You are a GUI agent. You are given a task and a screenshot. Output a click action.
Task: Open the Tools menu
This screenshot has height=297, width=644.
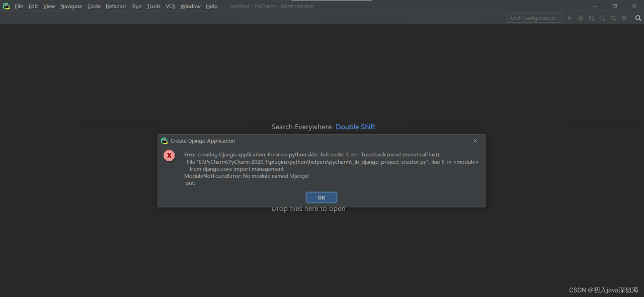pyautogui.click(x=153, y=6)
